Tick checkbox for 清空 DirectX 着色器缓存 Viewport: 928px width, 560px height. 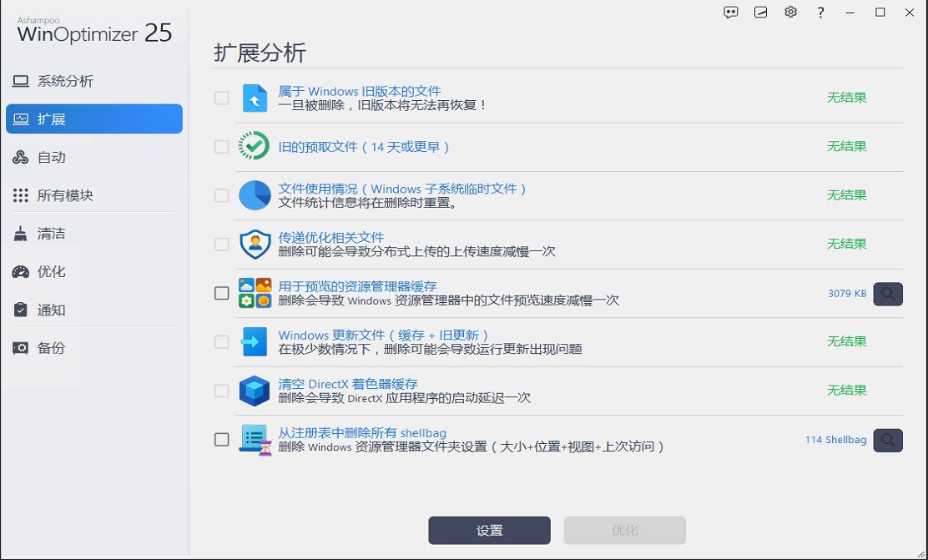point(221,391)
